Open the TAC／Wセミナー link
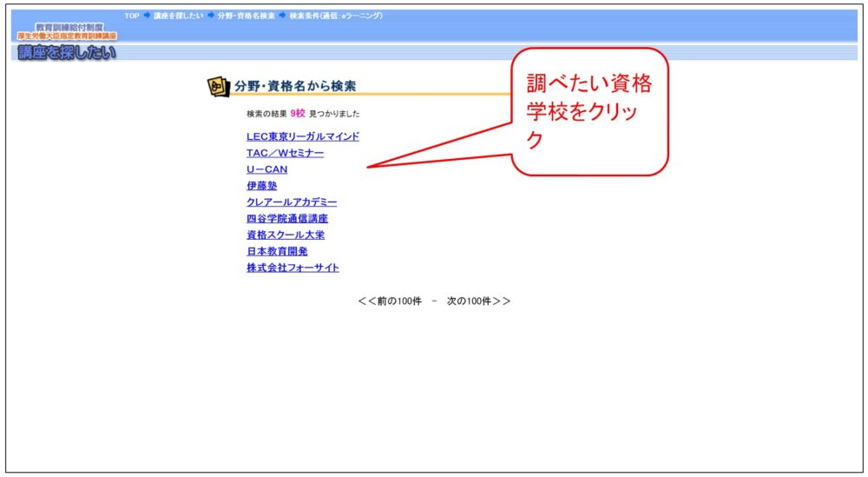Image resolution: width=868 pixels, height=477 pixels. 285,153
